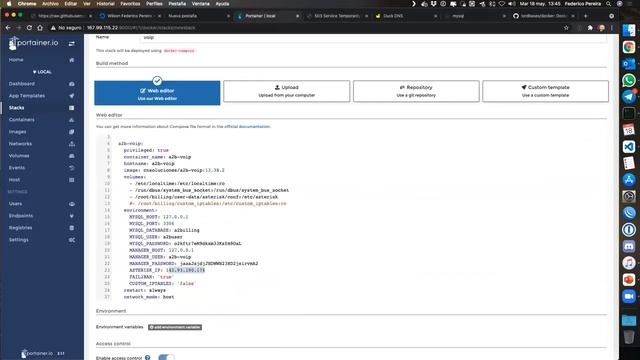Image resolution: width=640 pixels, height=360 pixels.
Task: Click the MYSQL_DATABASE line in editor
Action: [164, 230]
